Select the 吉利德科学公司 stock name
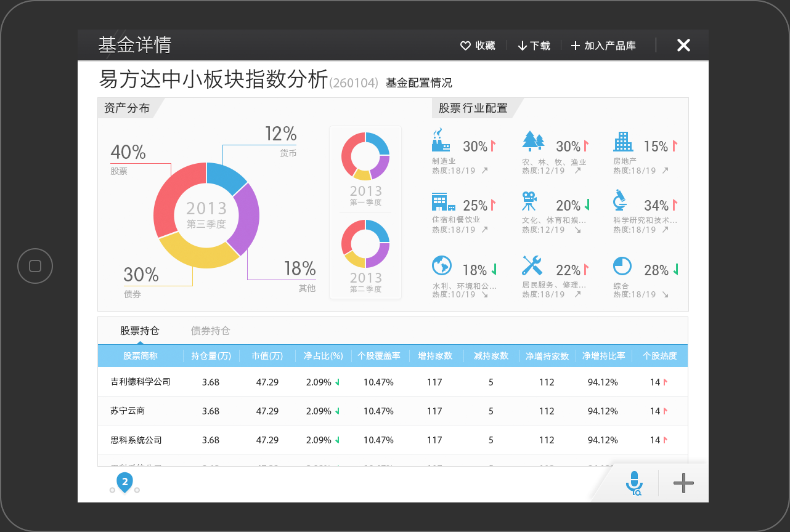This screenshot has height=532, width=790. pos(140,382)
